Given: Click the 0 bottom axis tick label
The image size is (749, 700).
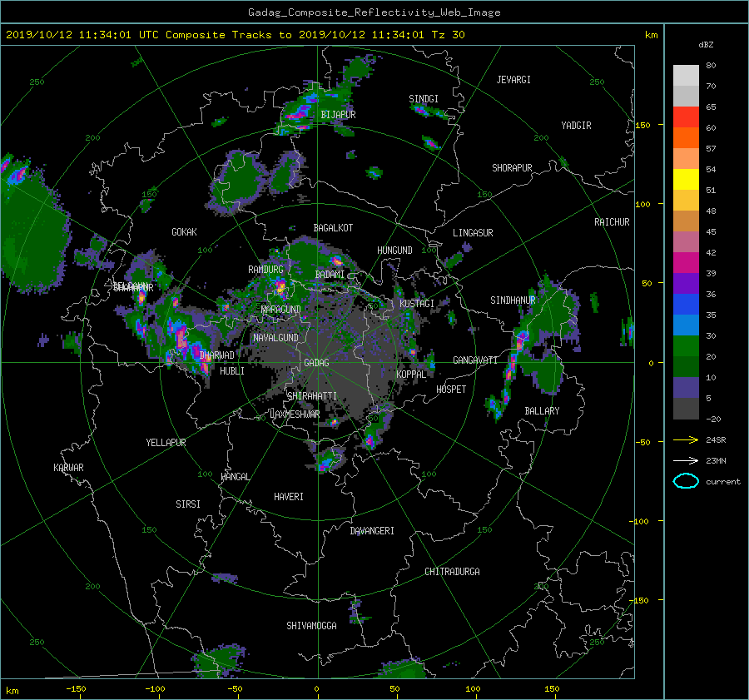Looking at the screenshot, I should coord(317,689).
